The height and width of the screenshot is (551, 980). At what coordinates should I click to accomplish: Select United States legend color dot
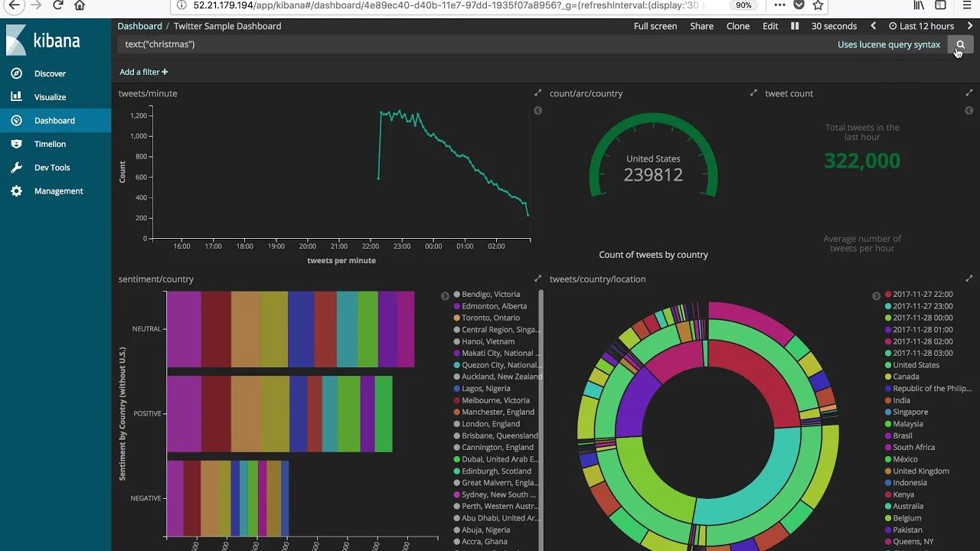click(888, 365)
